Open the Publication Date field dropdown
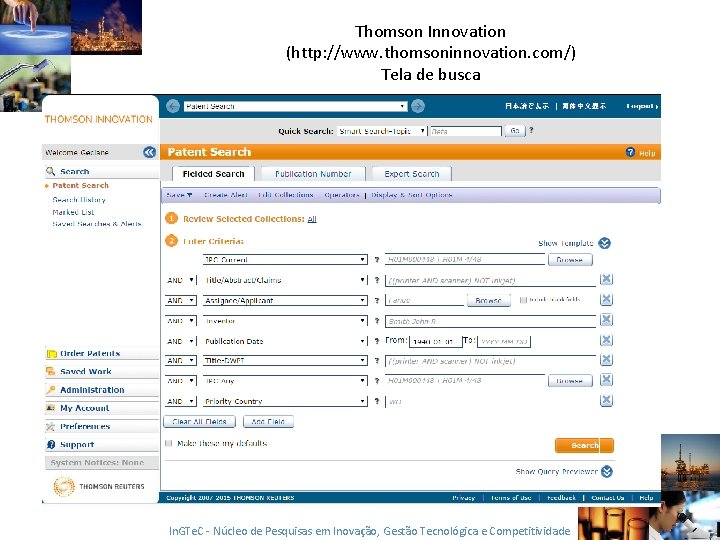 point(285,341)
